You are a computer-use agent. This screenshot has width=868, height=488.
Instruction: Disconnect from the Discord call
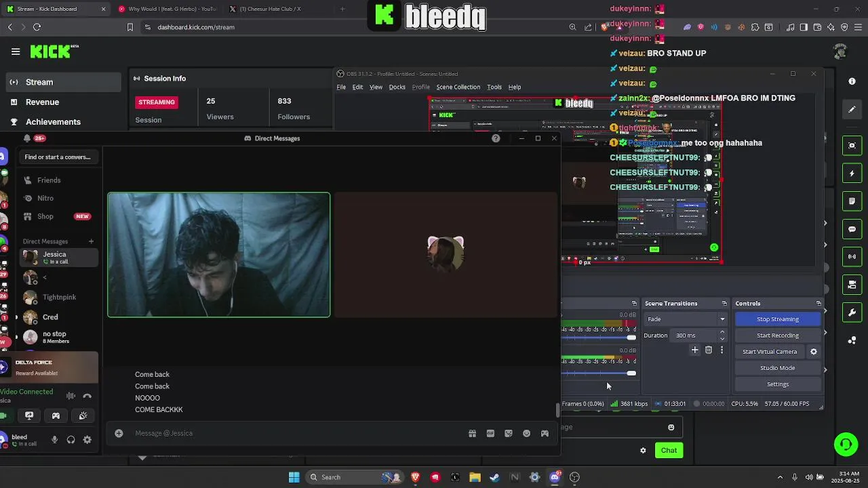pyautogui.click(x=87, y=396)
